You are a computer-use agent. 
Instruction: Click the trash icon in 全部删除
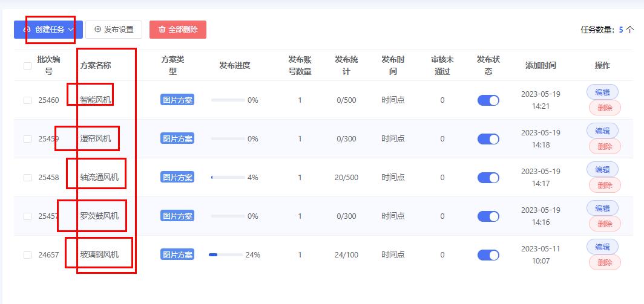click(162, 30)
